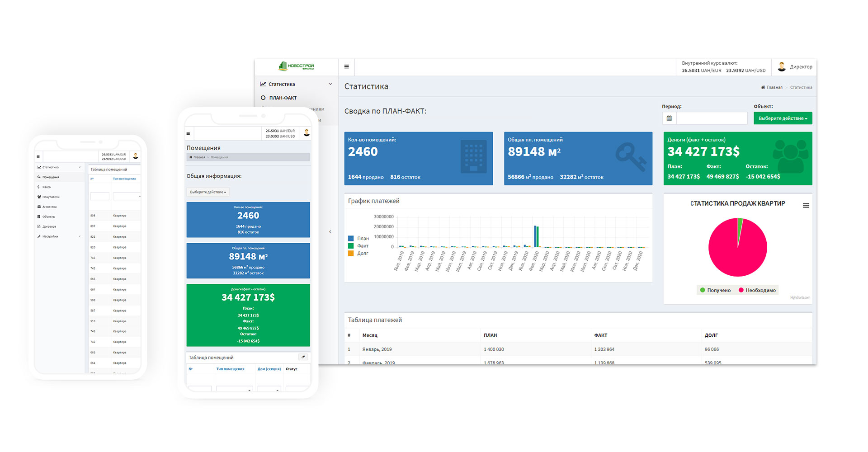Tap chart icon next to Статистика on left phone
Screen dimensions: 868x452
point(39,167)
